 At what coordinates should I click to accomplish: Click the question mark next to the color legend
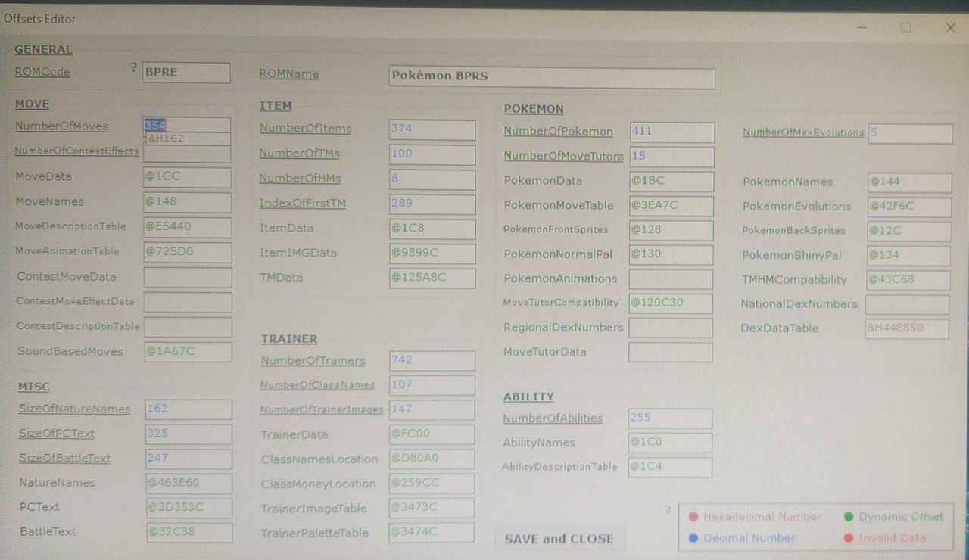coord(668,510)
